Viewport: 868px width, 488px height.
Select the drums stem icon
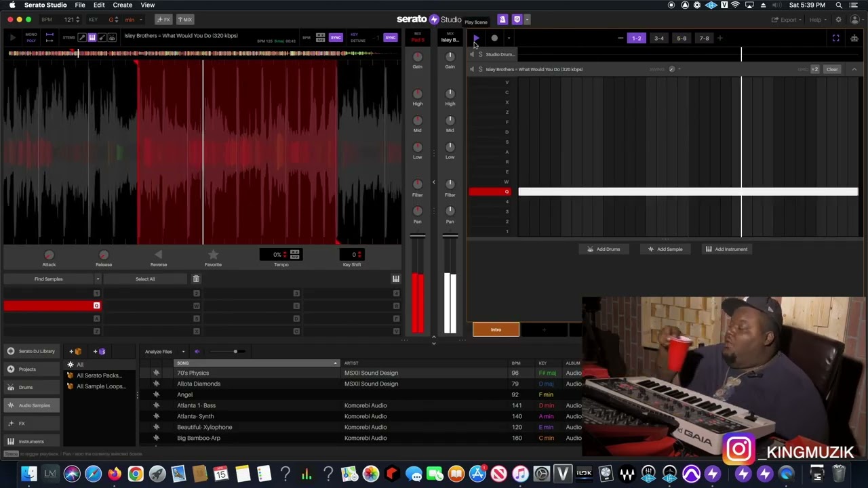(112, 37)
